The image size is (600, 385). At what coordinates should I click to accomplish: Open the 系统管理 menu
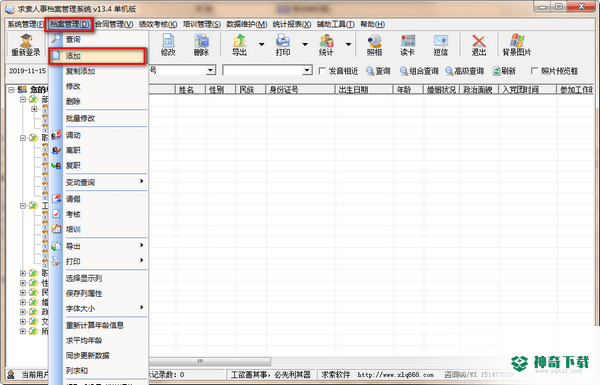point(26,24)
